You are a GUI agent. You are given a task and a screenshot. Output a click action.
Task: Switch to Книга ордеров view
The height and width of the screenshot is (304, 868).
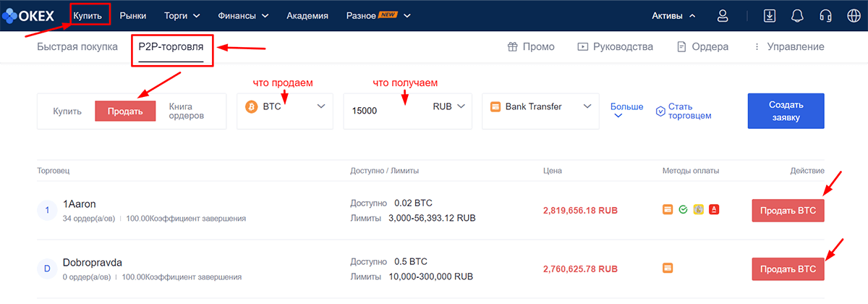pyautogui.click(x=187, y=111)
